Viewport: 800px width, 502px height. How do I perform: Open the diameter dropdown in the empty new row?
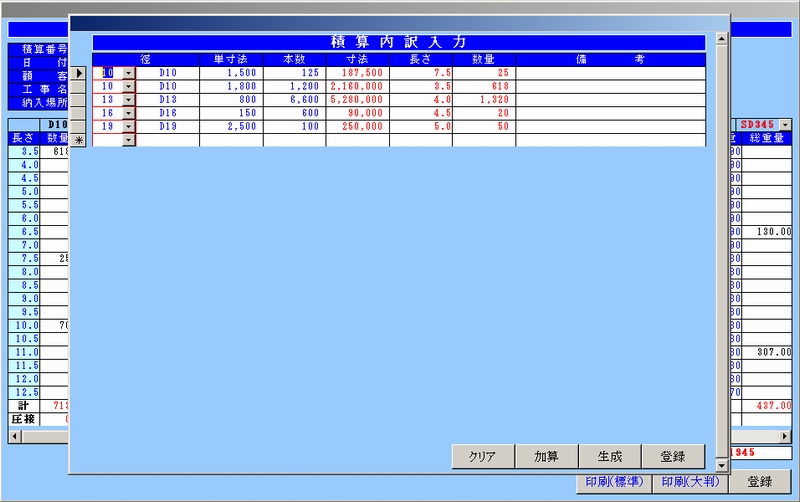[128, 141]
